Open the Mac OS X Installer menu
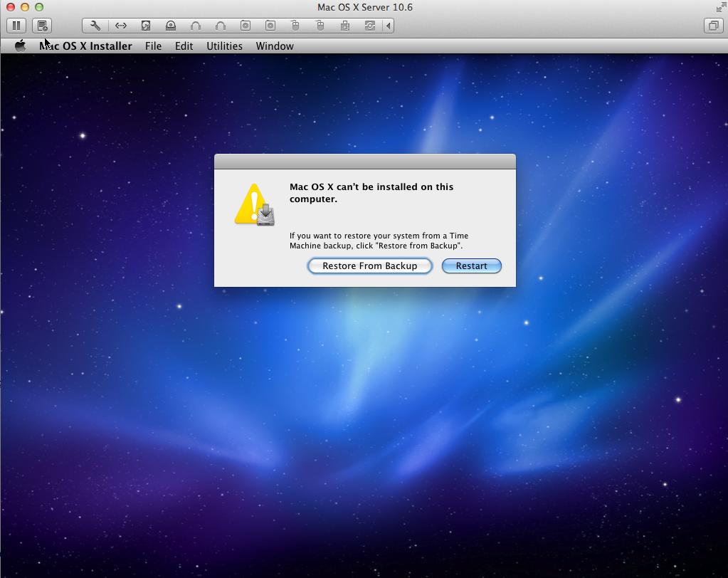Viewport: 728px width, 578px height. (86, 46)
